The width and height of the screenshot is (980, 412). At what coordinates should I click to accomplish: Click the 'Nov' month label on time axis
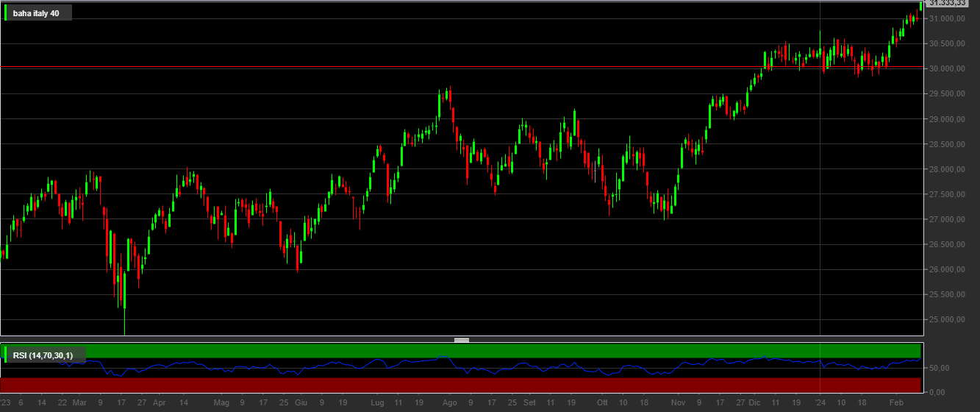(678, 403)
